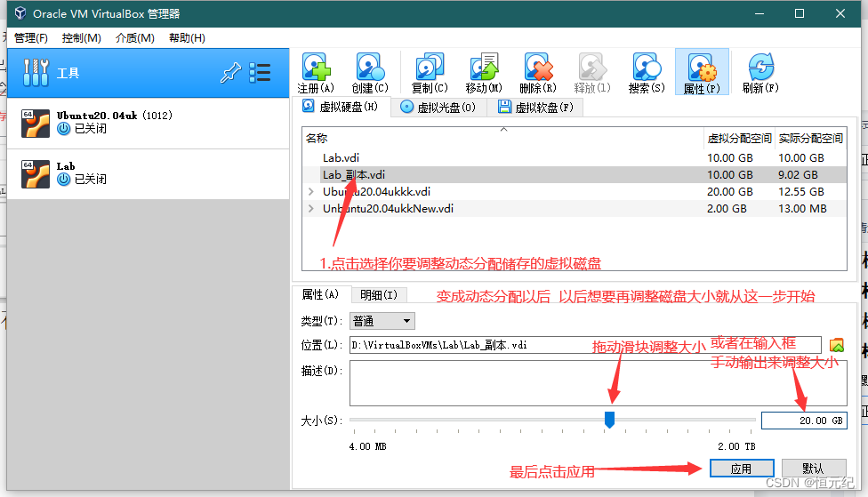Switch to the 虚拟软盘(F) tab

coord(535,108)
